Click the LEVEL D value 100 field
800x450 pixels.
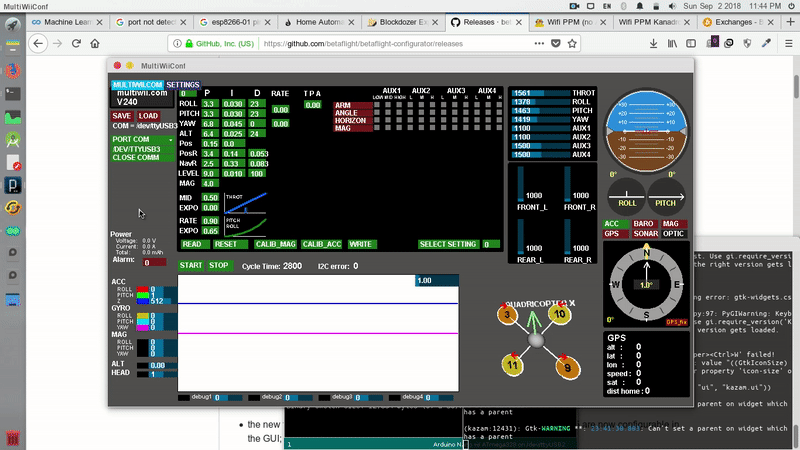coord(257,174)
